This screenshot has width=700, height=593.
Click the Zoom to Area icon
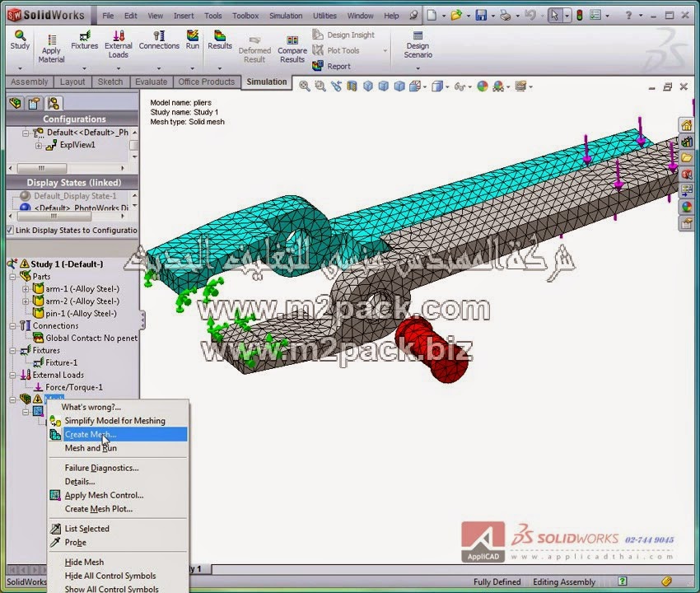[320, 86]
